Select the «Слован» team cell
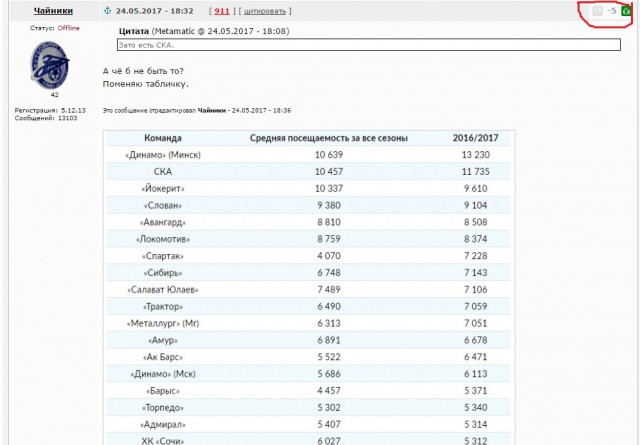 tap(163, 206)
